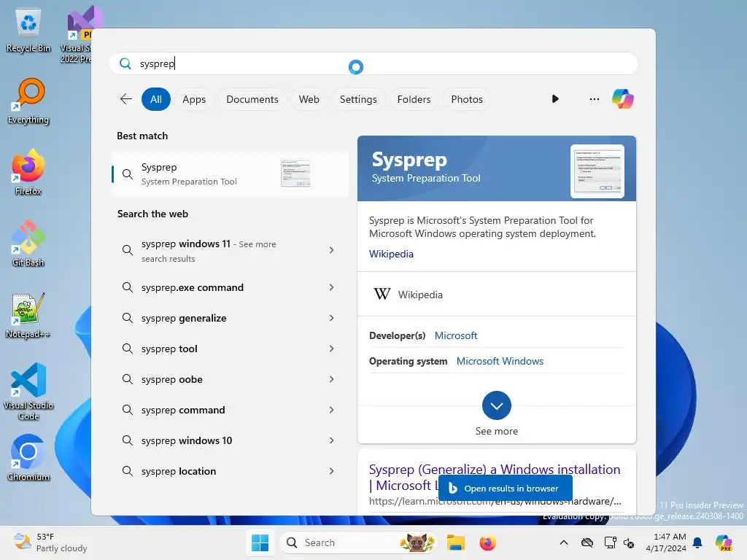
Task: Open Sysprep best match result
Action: (x=230, y=174)
